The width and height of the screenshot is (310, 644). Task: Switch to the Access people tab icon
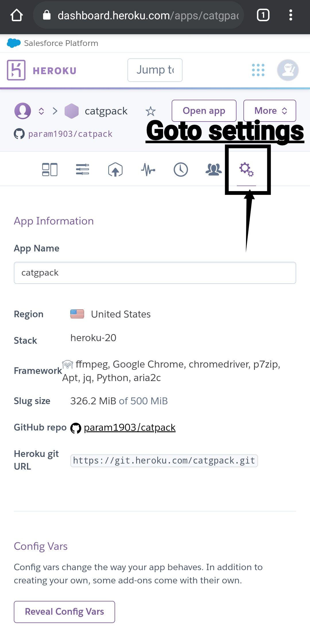[214, 170]
